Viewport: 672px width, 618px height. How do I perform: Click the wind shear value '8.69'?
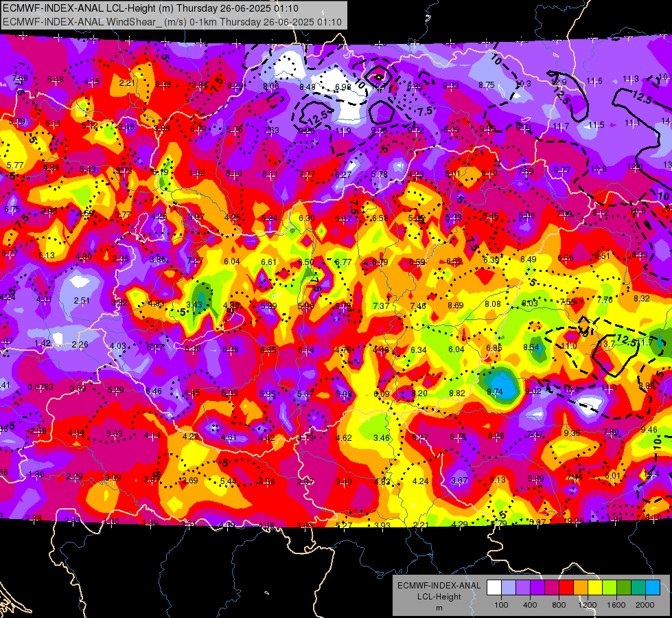tap(456, 305)
